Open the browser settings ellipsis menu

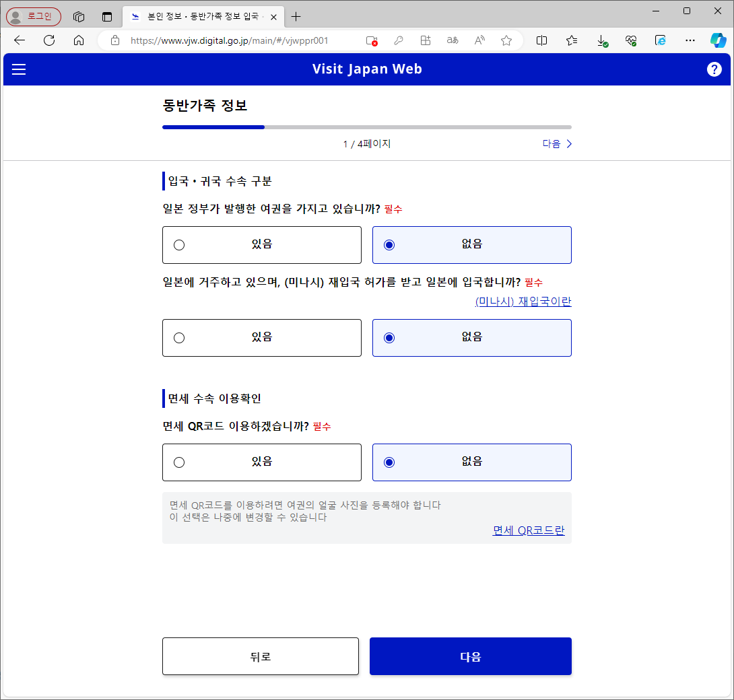point(690,40)
